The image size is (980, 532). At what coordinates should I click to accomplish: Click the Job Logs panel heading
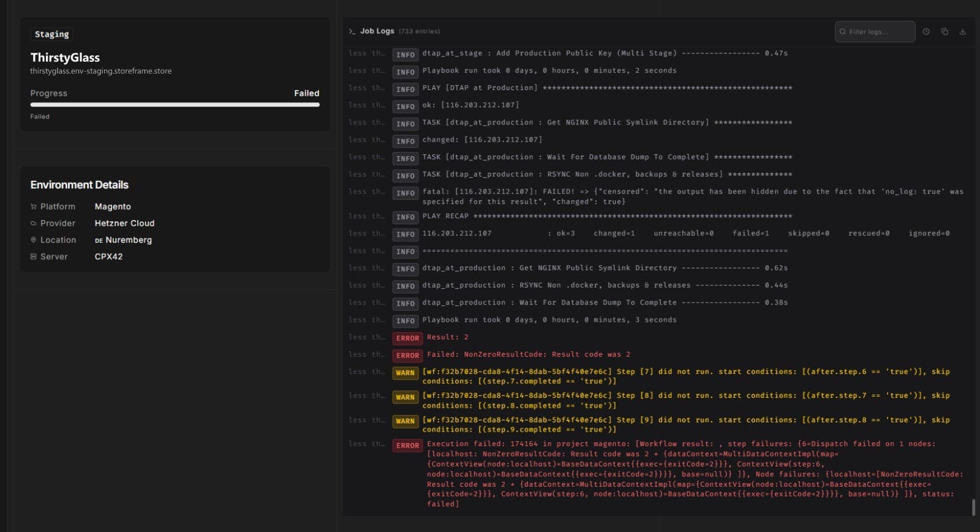377,31
